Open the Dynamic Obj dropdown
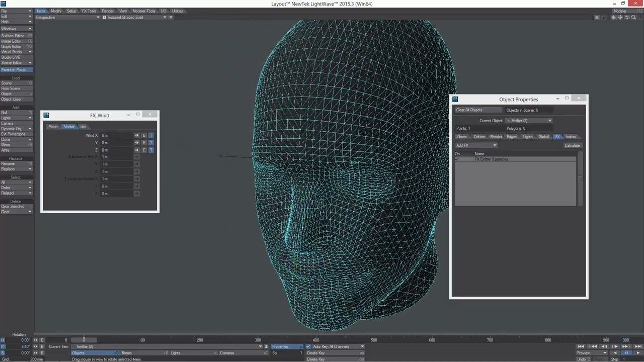This screenshot has width=644, height=362. click(16, 129)
